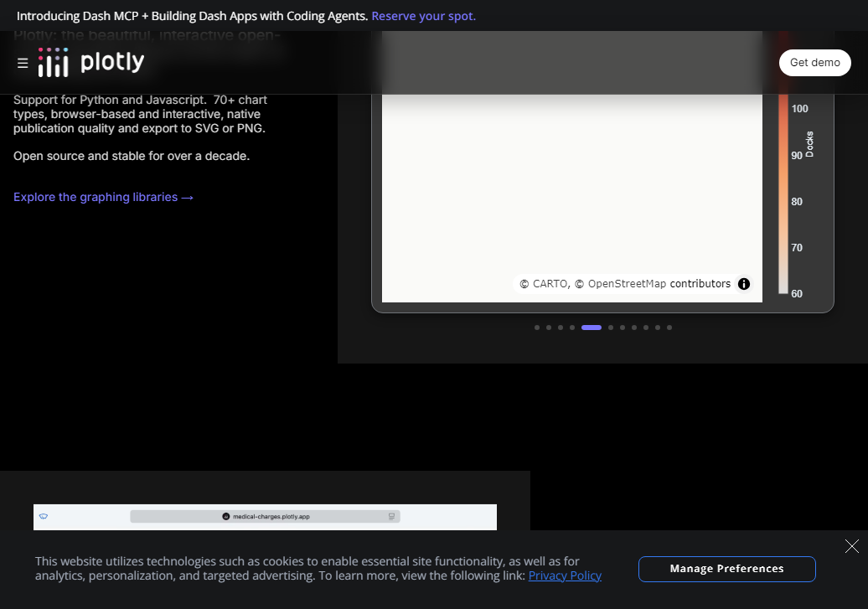Click the active highlighted carousel indicator
The image size is (868, 609).
(592, 328)
